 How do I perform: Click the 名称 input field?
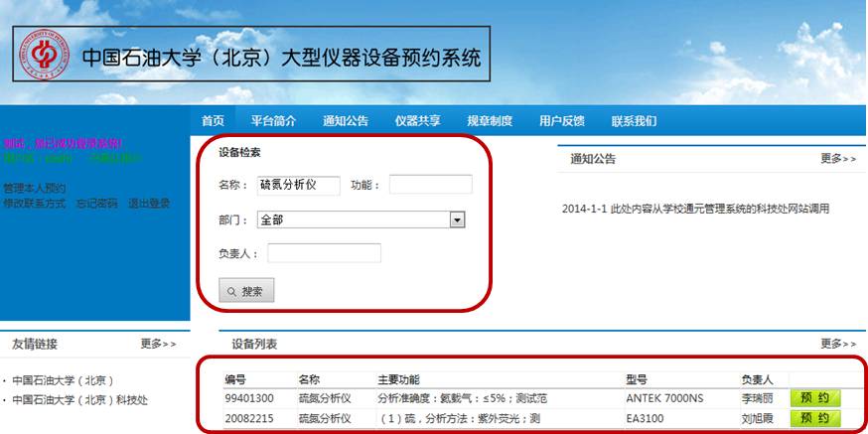pyautogui.click(x=298, y=185)
